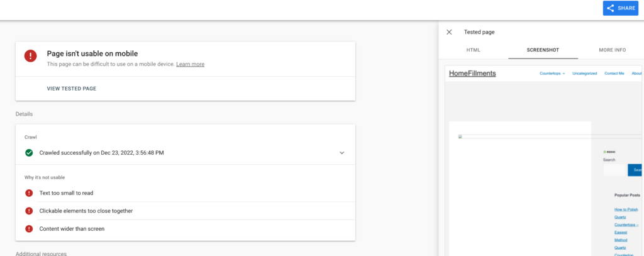Screen dimensions: 644x256
Task: Open the Learn more link
Action: (190, 64)
